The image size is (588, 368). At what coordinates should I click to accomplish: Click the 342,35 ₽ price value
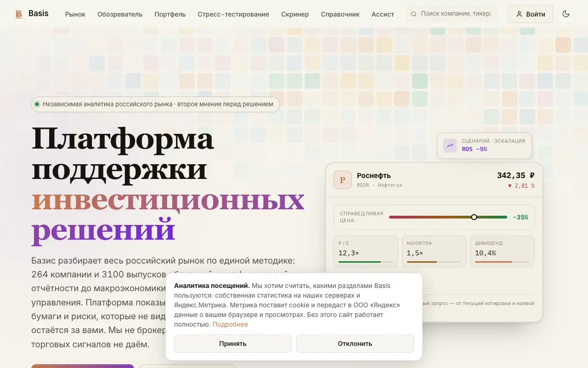click(516, 175)
